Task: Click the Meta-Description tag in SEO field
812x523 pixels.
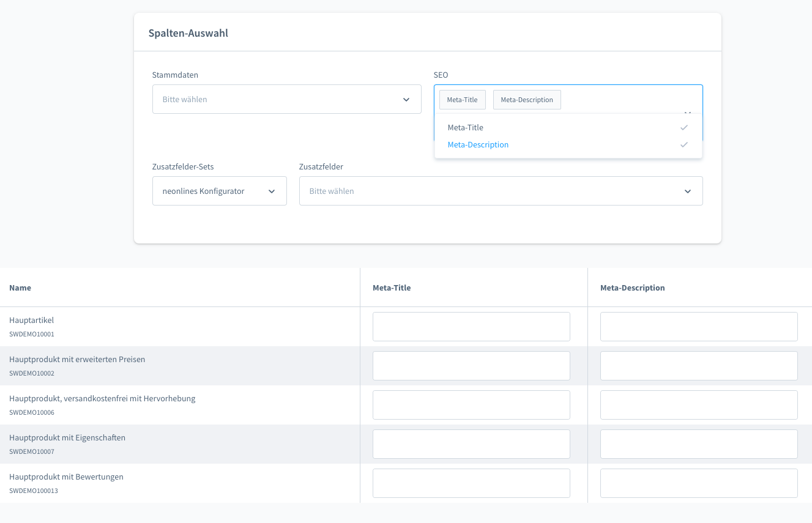Action: (x=527, y=100)
